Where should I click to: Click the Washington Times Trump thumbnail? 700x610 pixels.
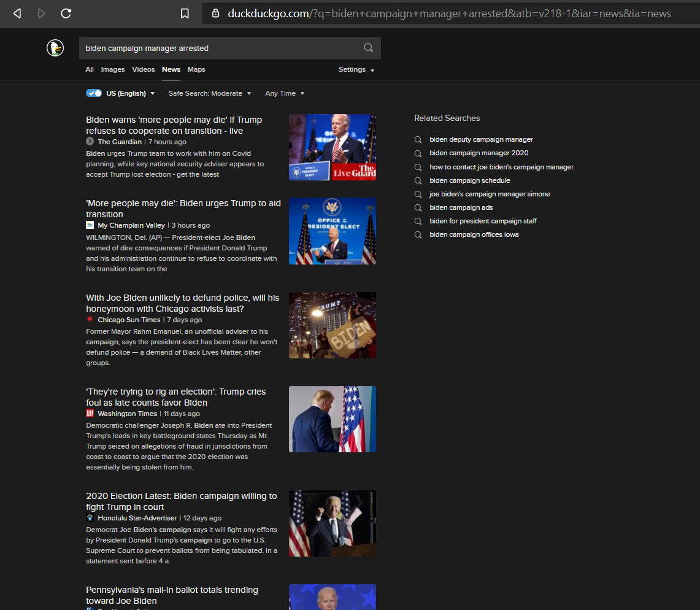click(332, 419)
